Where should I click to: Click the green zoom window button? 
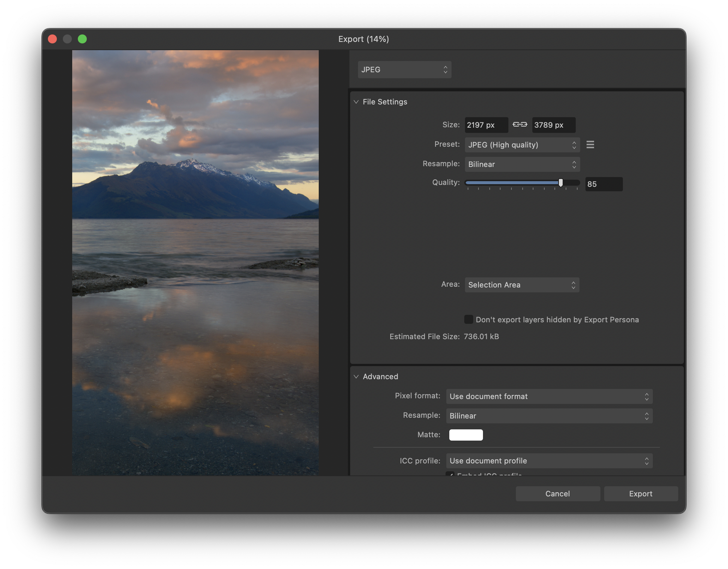[82, 39]
